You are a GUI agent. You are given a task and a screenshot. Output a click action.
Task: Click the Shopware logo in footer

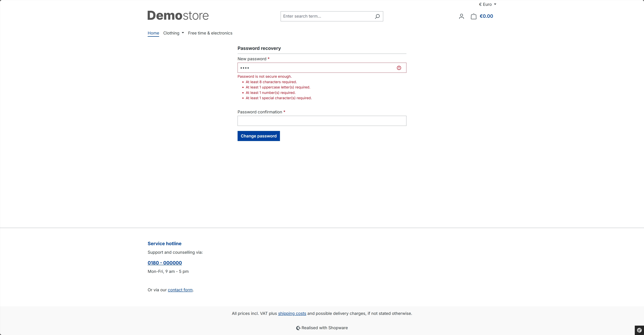tap(298, 328)
